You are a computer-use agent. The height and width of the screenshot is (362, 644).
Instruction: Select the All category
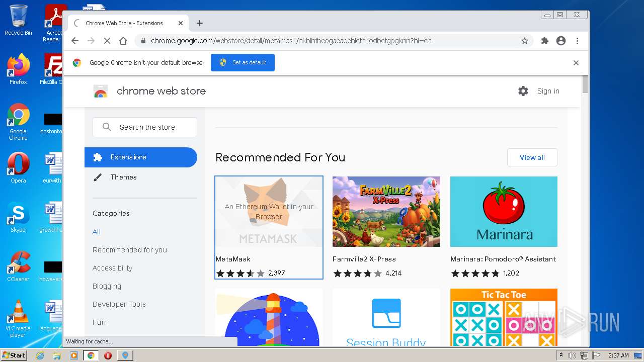point(97,232)
